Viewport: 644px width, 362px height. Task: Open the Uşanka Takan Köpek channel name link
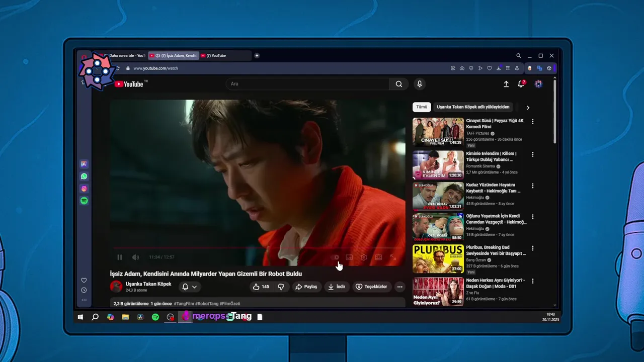148,284
